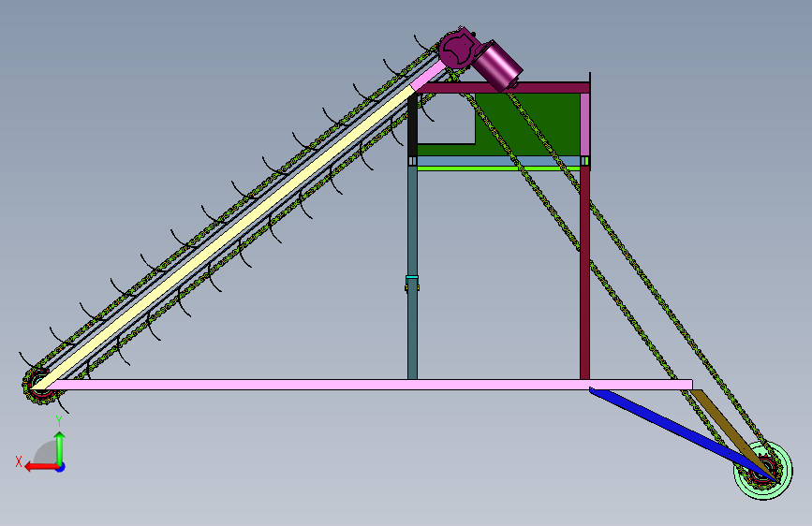Select the maroon top horizontal bar
The height and width of the screenshot is (526, 812).
(502, 87)
